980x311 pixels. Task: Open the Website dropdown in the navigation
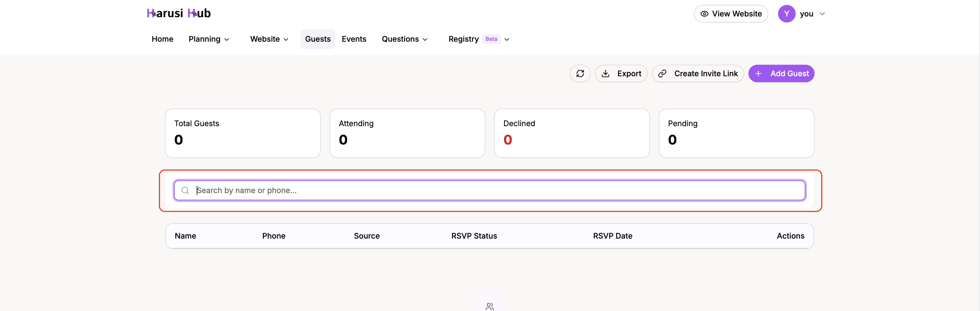point(269,39)
